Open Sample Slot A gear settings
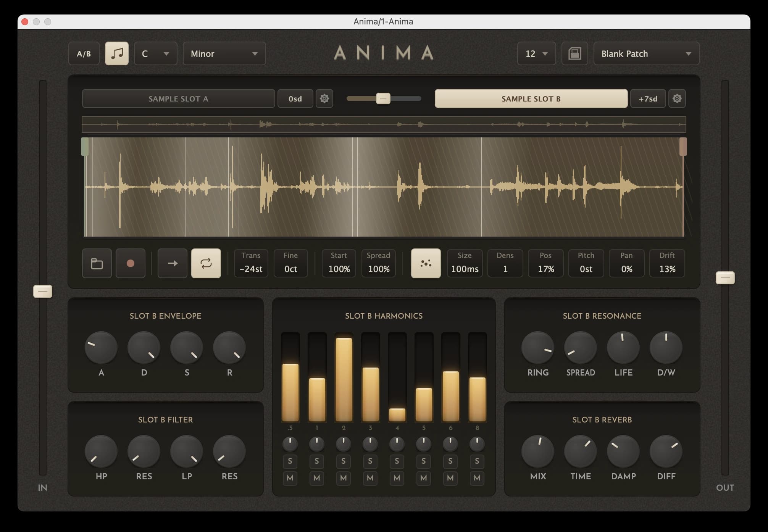 [x=324, y=98]
